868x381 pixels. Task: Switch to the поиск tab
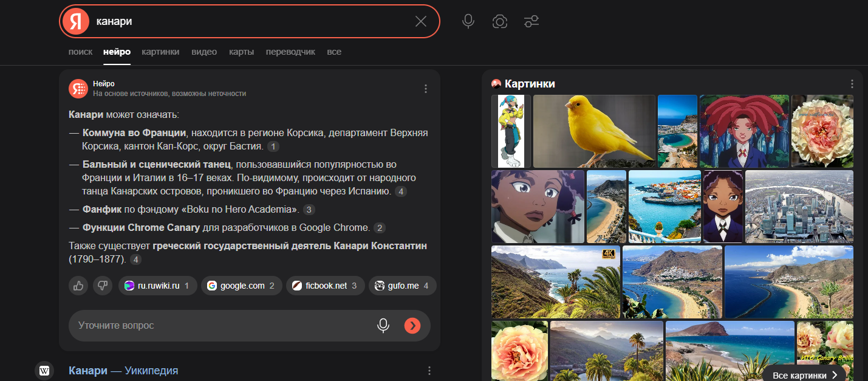pos(80,52)
